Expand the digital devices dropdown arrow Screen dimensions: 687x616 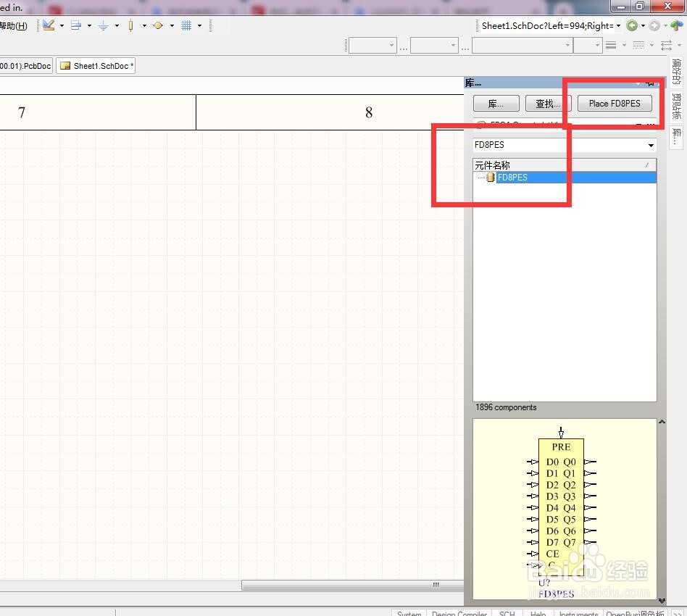[145, 26]
